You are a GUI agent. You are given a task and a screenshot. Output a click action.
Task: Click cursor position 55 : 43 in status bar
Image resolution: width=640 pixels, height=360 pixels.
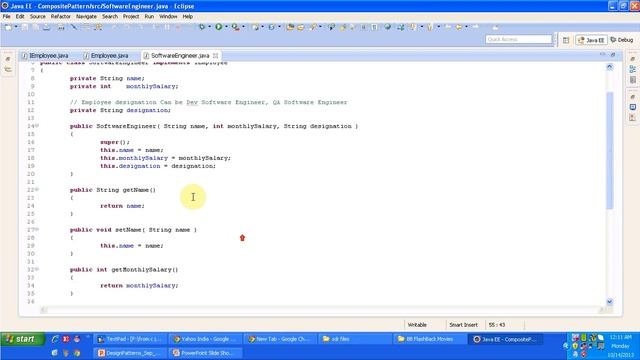coord(497,325)
